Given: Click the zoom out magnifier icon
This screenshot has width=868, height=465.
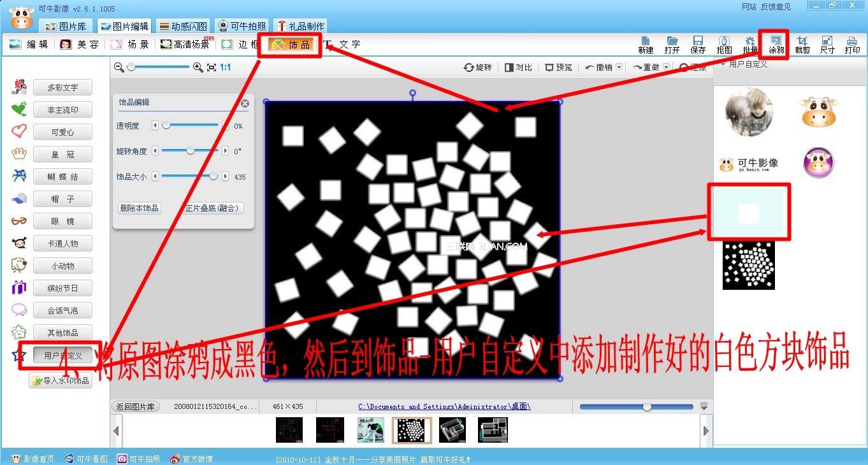Looking at the screenshot, I should pos(119,67).
